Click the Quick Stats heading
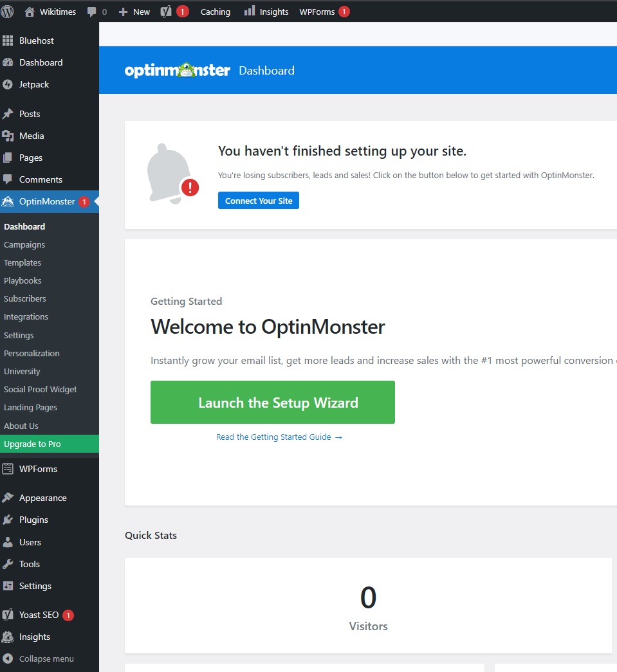This screenshot has width=617, height=672. coord(151,535)
